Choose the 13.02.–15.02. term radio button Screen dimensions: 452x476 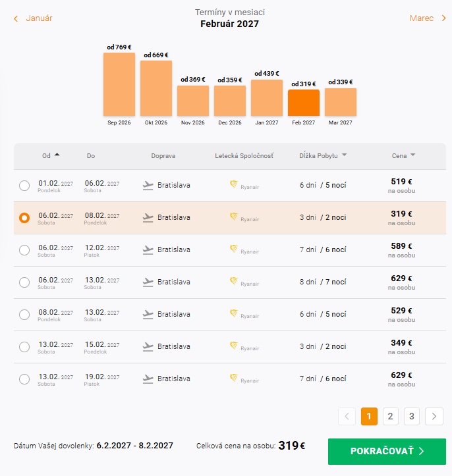pyautogui.click(x=24, y=347)
